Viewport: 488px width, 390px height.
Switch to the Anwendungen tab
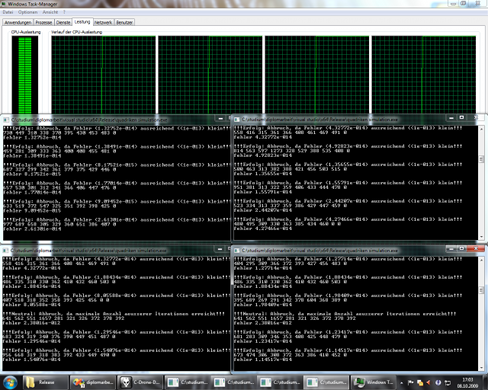[x=18, y=22]
